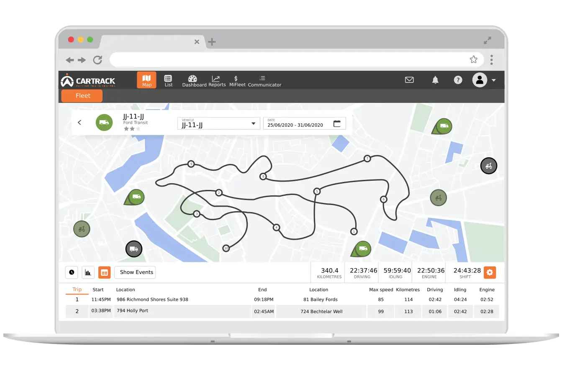The height and width of the screenshot is (392, 562).
Task: Open a new browser tab
Action: coord(212,42)
